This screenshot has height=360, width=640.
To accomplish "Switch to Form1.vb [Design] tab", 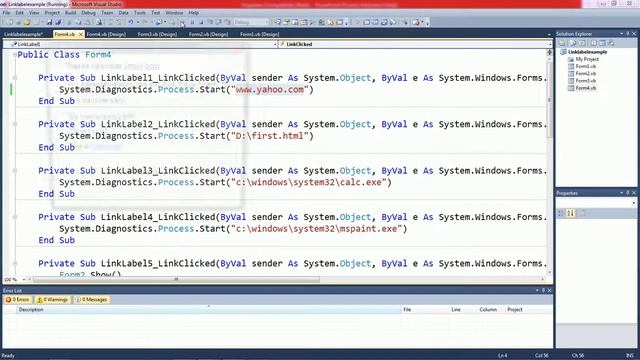I will click(x=260, y=34).
